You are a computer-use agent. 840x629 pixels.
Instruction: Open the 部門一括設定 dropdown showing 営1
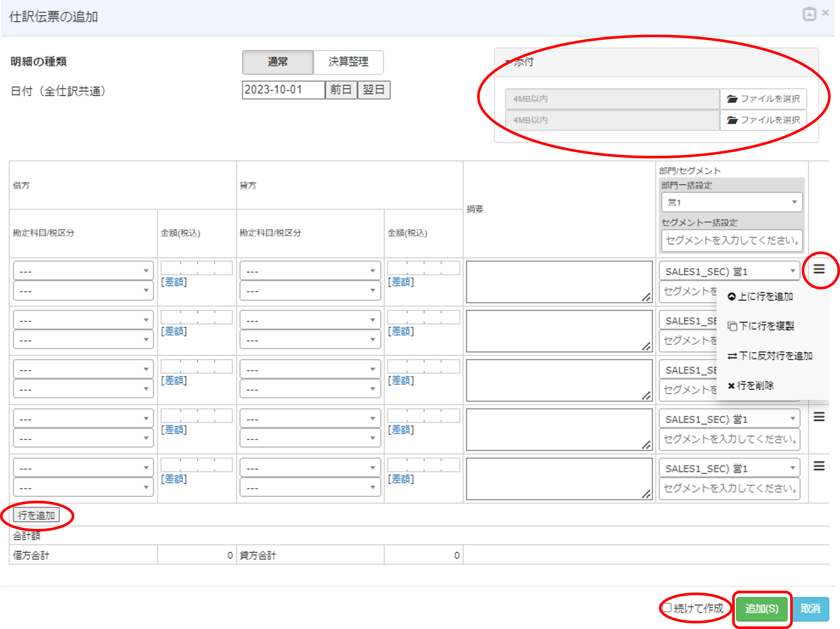[732, 202]
